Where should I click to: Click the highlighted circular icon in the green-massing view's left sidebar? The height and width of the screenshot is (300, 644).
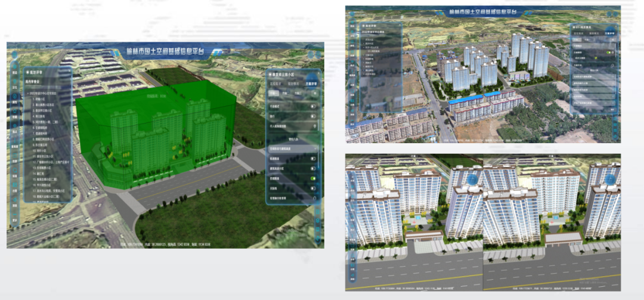(x=14, y=96)
